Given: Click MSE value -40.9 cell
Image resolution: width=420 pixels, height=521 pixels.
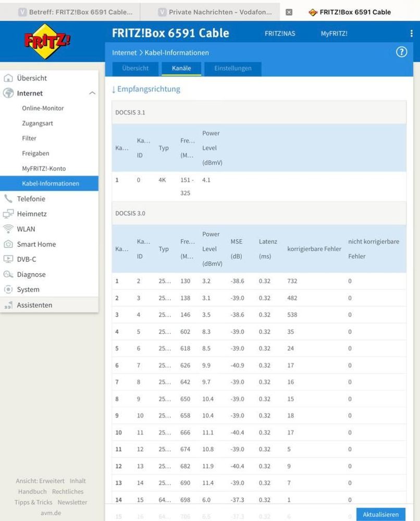Looking at the screenshot, I should [238, 366].
